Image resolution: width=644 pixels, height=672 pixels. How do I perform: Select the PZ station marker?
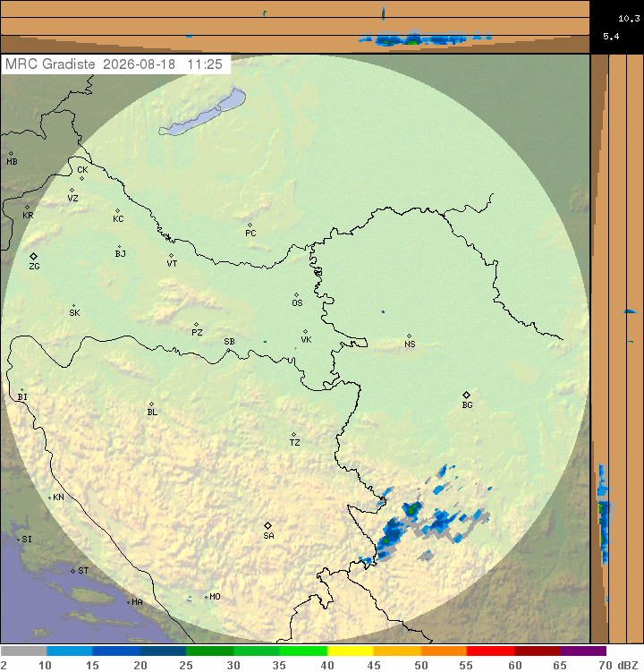click(x=196, y=325)
